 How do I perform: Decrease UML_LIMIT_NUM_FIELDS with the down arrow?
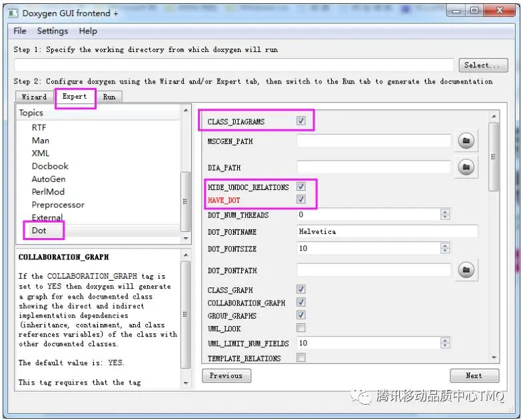click(x=445, y=345)
